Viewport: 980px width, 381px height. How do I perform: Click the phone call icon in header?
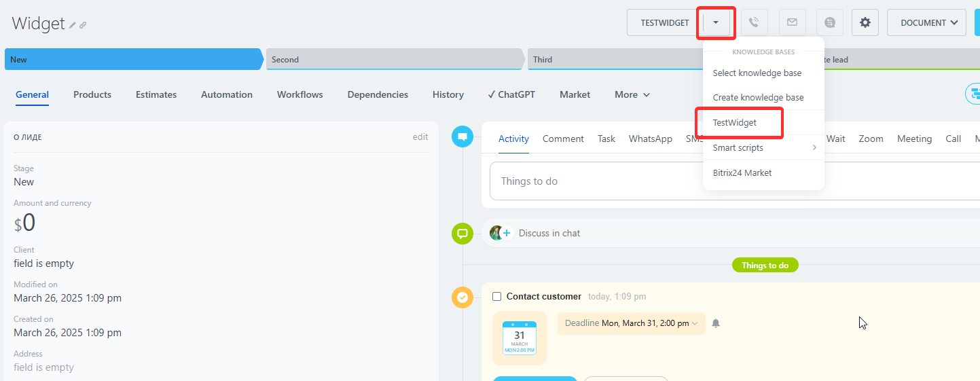tap(754, 22)
